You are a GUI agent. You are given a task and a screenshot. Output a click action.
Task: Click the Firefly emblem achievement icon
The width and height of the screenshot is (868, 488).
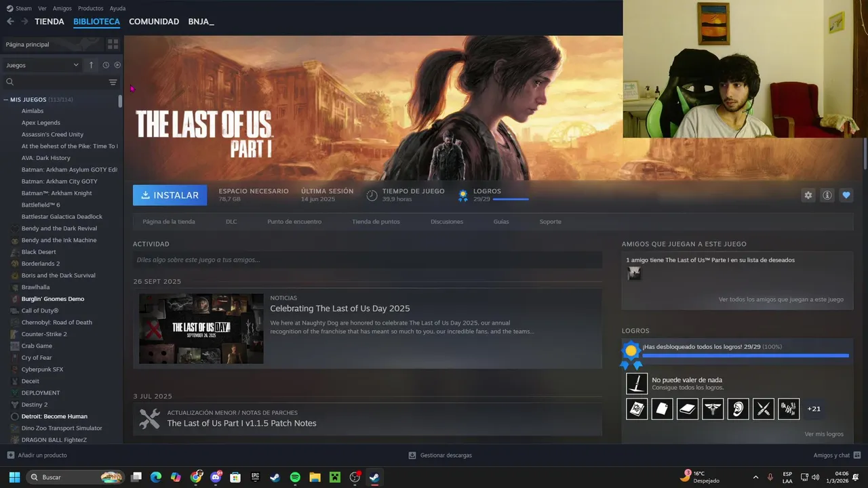coord(713,409)
